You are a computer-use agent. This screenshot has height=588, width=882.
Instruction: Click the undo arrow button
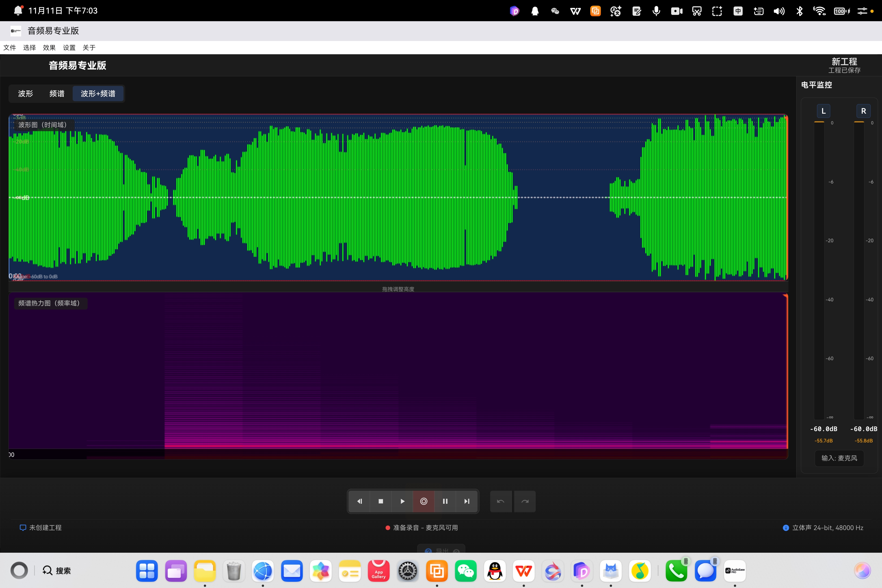[x=501, y=501]
